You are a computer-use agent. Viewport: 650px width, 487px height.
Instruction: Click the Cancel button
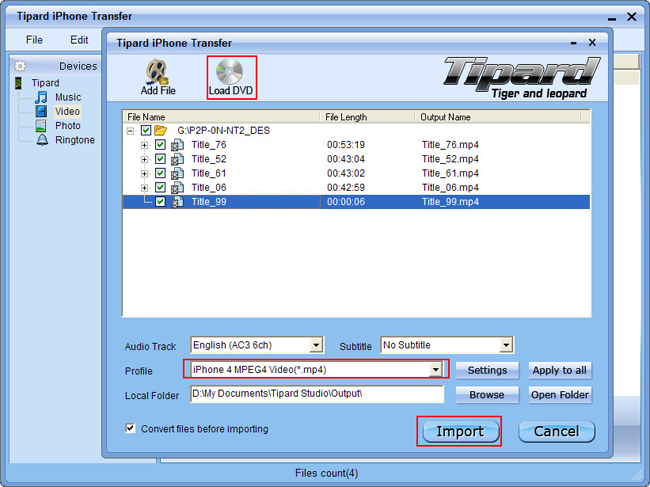click(x=556, y=431)
